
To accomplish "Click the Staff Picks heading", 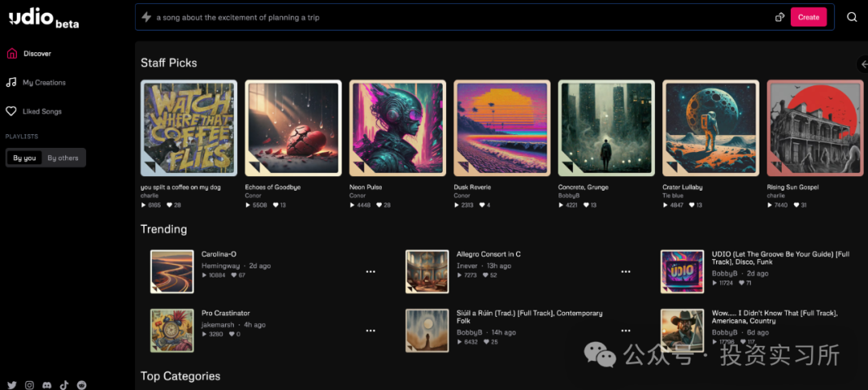I will pos(169,63).
